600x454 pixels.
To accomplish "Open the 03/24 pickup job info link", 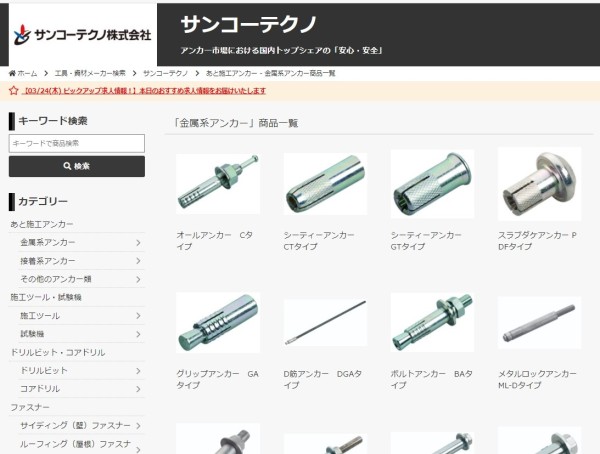I will tap(144, 91).
